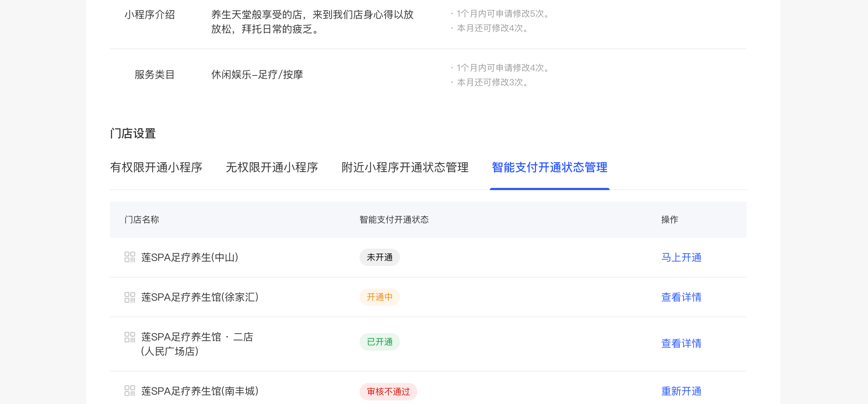
Task: Click 查看详情 for 徐家汇 store
Action: point(681,297)
